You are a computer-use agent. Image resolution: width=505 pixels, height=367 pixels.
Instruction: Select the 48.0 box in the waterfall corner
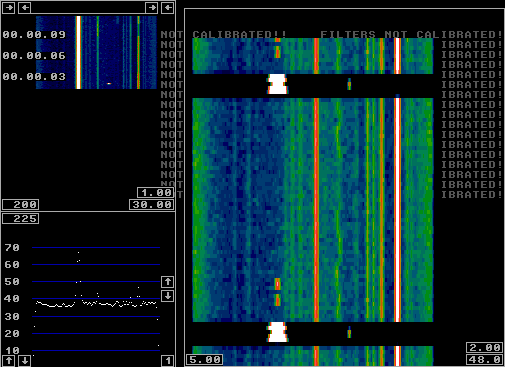click(x=484, y=359)
